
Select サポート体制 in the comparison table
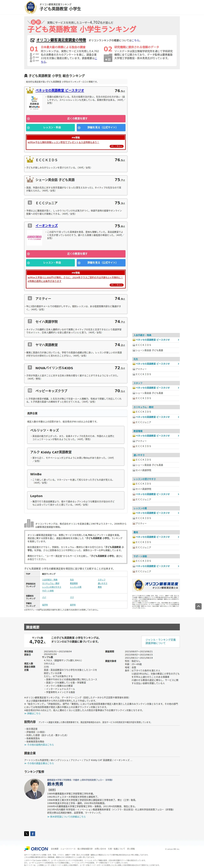[x=48, y=591]
